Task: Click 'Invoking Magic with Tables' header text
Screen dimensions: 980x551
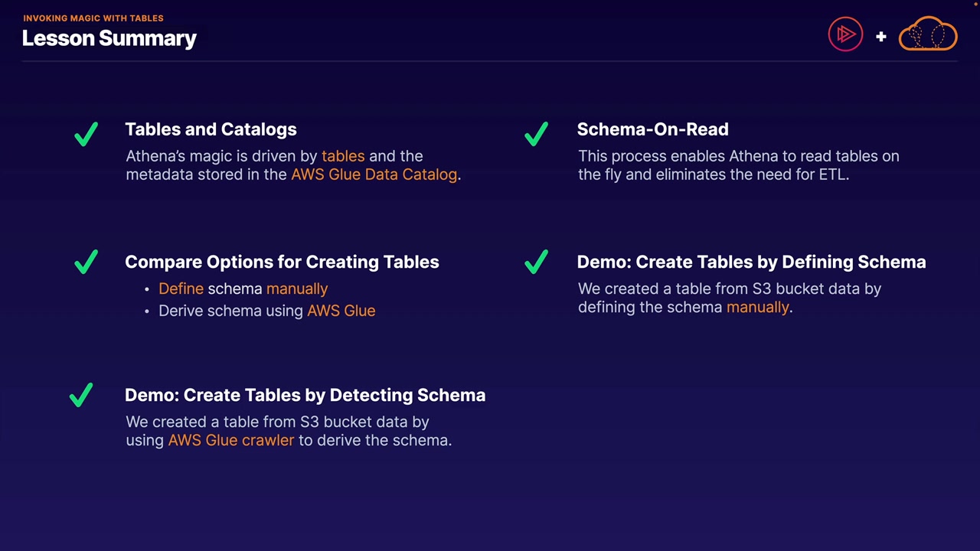Action: pos(93,18)
